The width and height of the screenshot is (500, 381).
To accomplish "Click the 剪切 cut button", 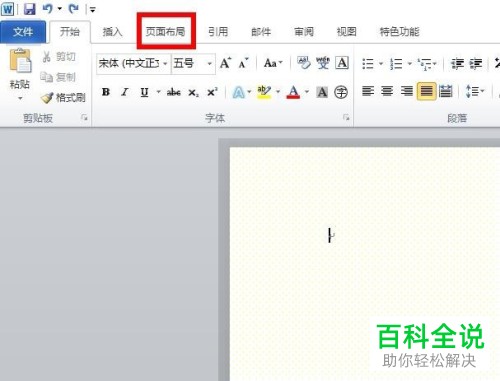I will pyautogui.click(x=59, y=57).
